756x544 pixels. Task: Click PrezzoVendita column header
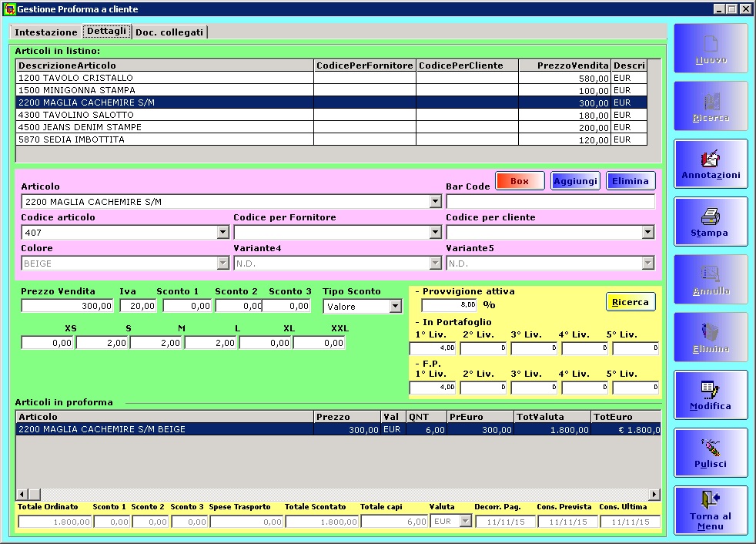[x=564, y=65]
